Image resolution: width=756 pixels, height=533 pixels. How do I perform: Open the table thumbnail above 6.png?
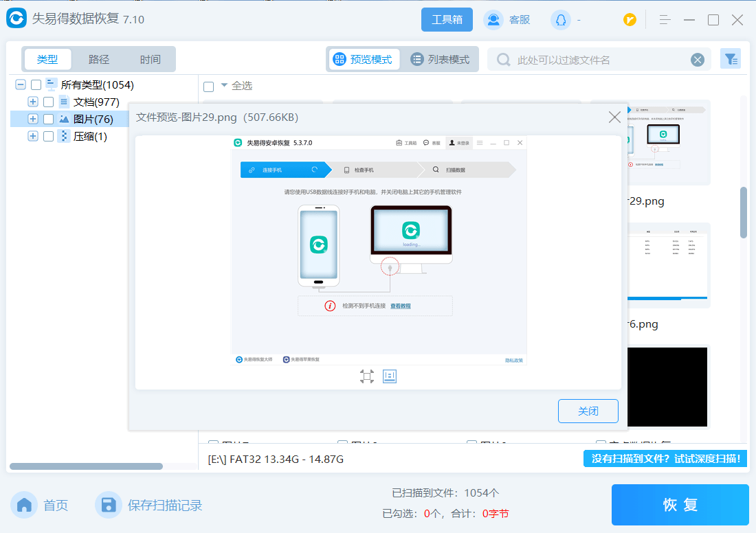668,265
